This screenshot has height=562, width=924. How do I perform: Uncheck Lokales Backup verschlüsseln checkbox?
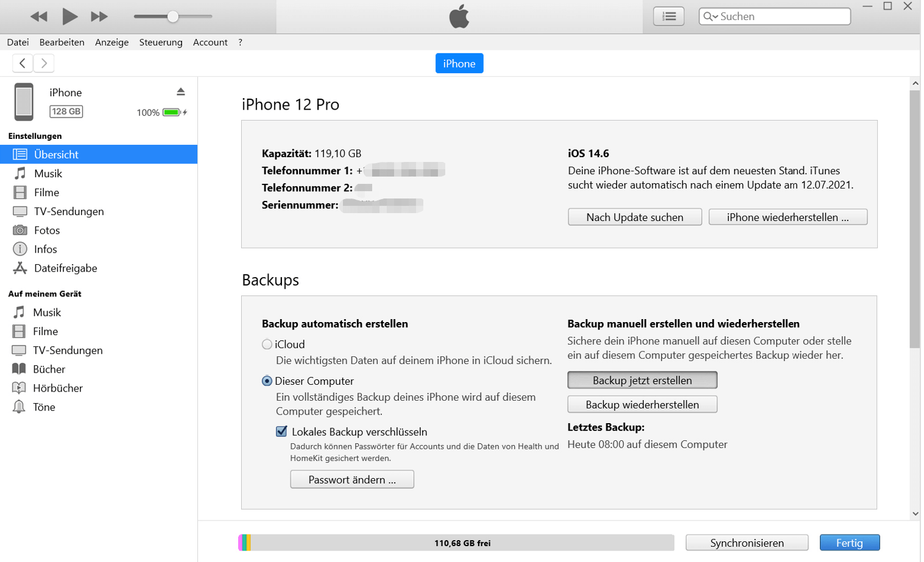pyautogui.click(x=281, y=432)
